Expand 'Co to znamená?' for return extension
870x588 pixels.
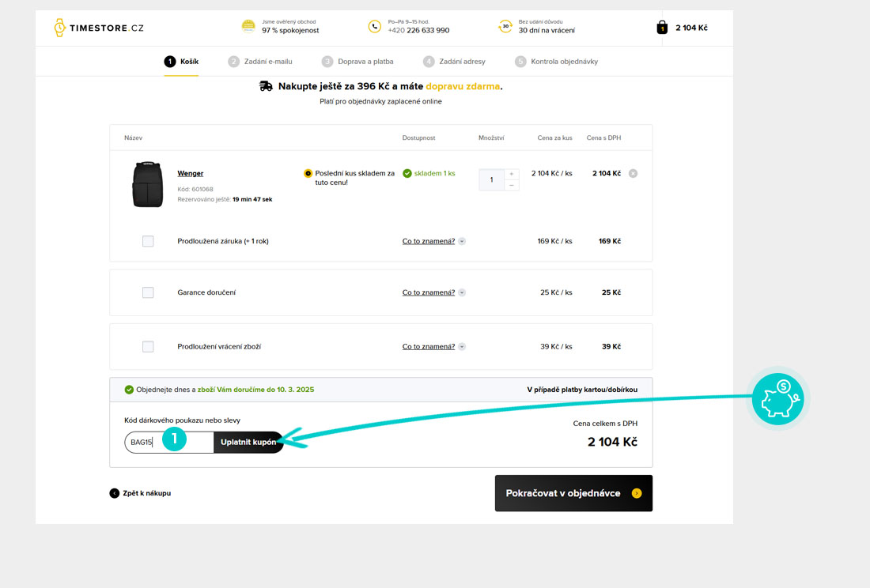[433, 346]
